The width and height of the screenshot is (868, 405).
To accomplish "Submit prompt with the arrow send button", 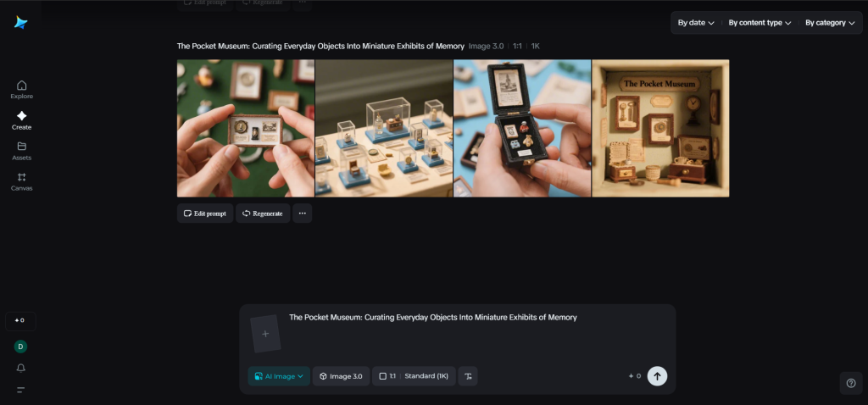I will click(x=657, y=376).
